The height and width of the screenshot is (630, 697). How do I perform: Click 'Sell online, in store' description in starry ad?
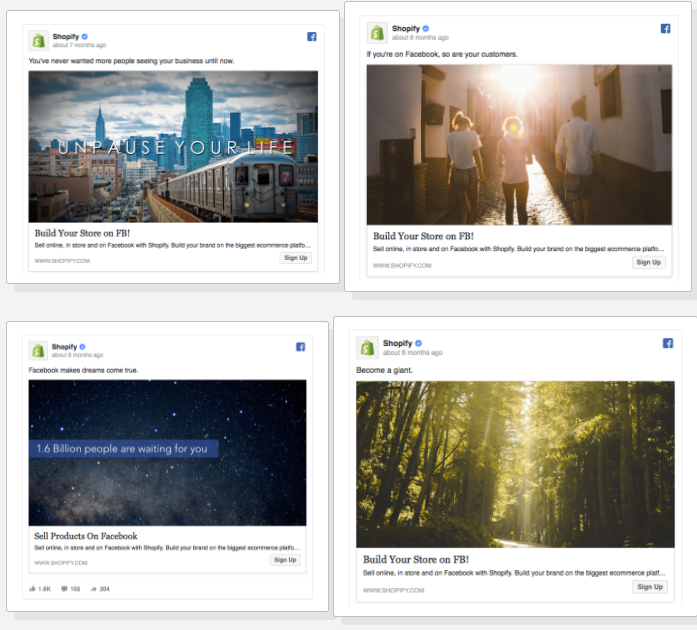tap(167, 548)
